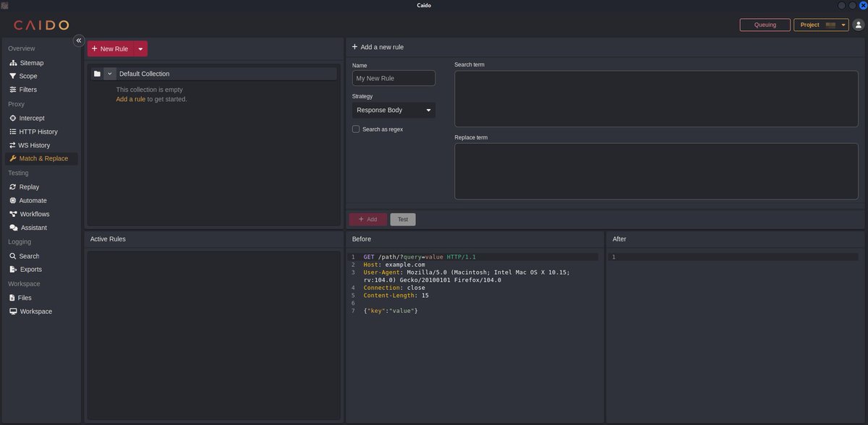
Task: Click the Workspace monitor icon
Action: click(x=13, y=312)
